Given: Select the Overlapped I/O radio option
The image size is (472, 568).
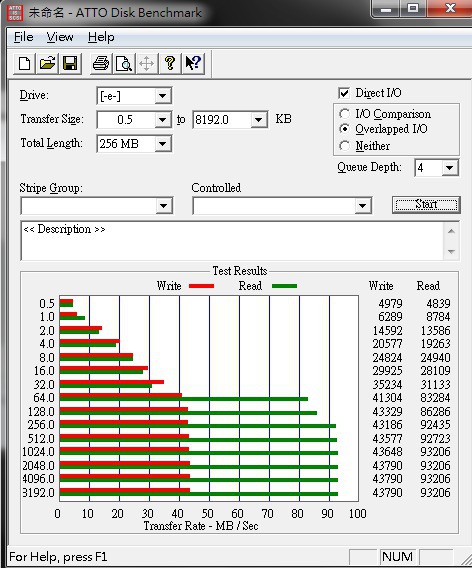Looking at the screenshot, I should coord(344,129).
